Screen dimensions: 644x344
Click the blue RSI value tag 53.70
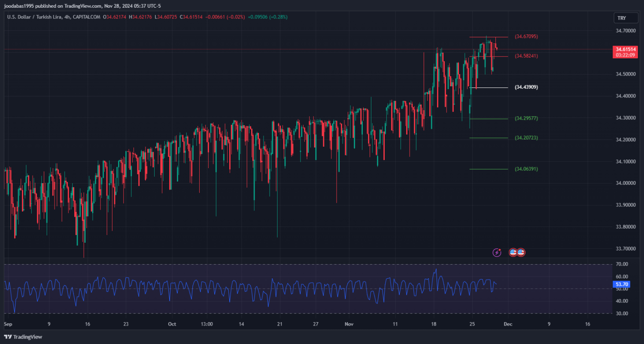tap(622, 284)
